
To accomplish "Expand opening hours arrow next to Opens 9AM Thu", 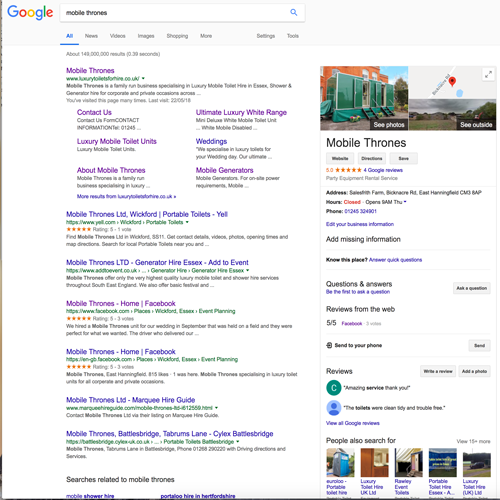I will point(405,202).
